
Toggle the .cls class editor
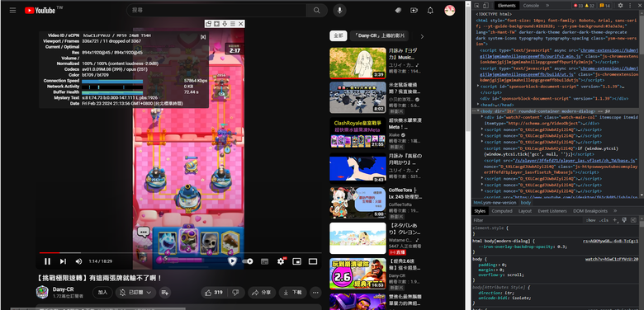click(604, 220)
